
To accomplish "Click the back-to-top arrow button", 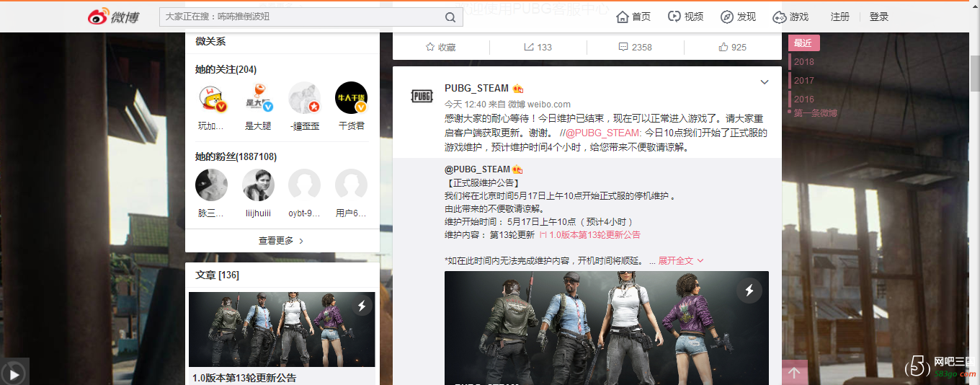I will [794, 373].
